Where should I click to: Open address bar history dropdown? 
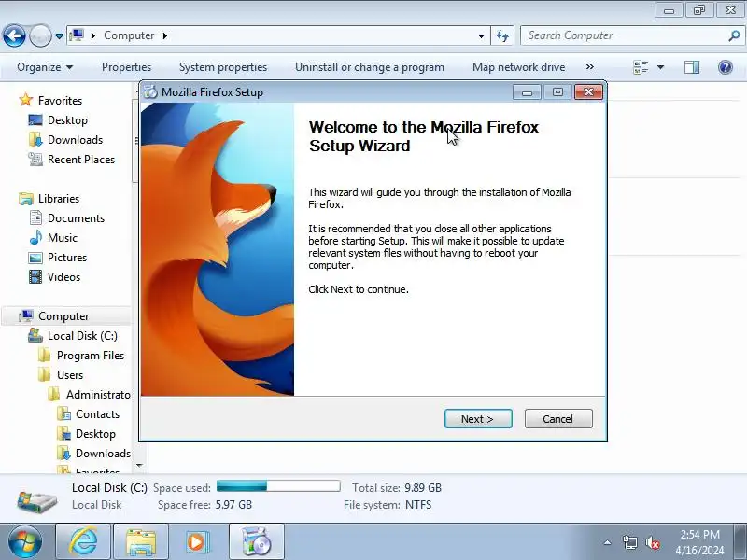coord(481,35)
